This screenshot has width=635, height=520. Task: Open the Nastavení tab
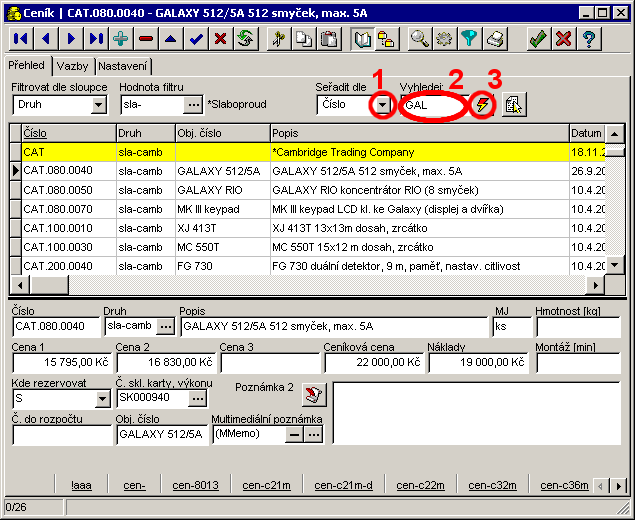pos(123,65)
